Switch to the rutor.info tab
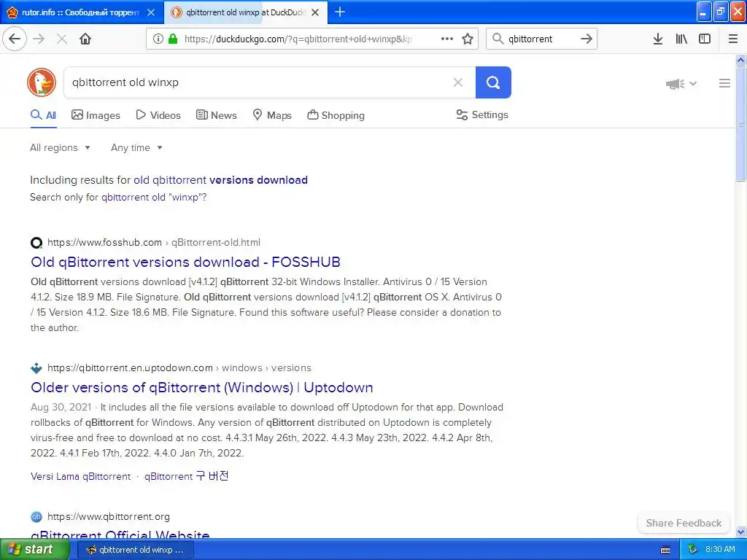Image resolution: width=747 pixels, height=560 pixels. (x=80, y=12)
